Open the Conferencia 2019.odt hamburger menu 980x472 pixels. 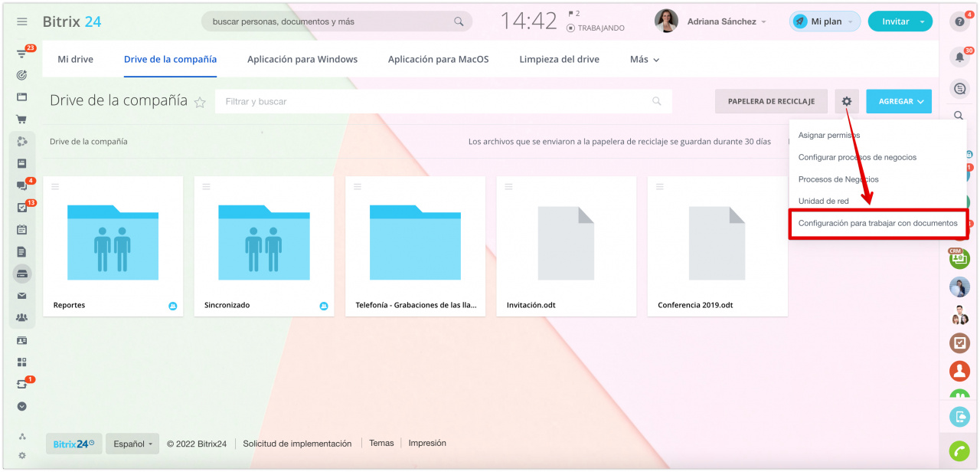(659, 186)
